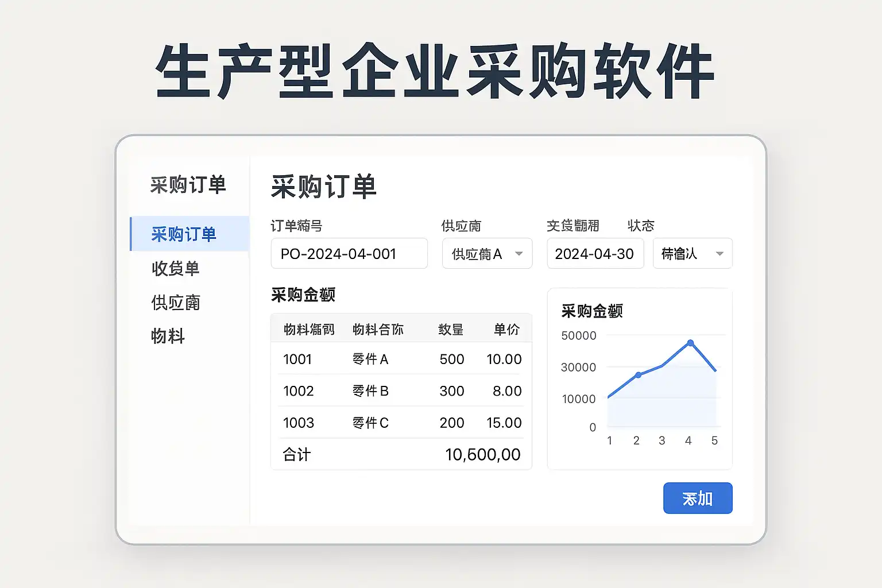Click the order number field PO-2024-04-001
Image resolution: width=882 pixels, height=588 pixels.
349,253
